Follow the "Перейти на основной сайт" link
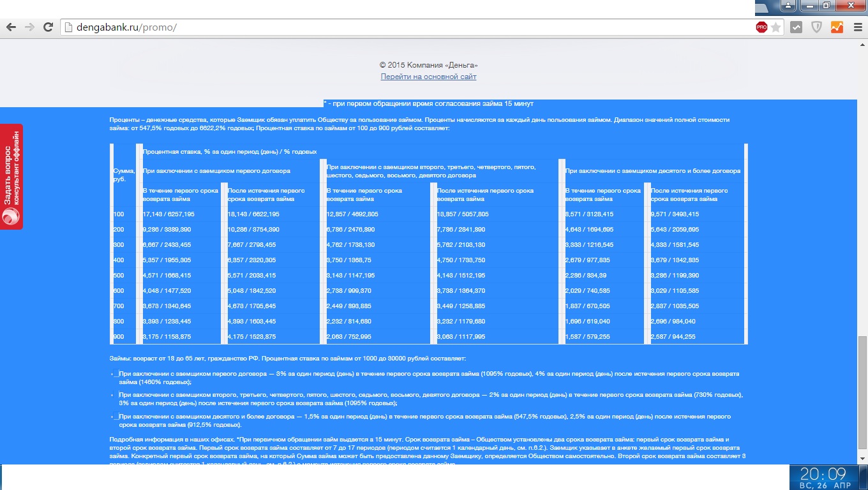The height and width of the screenshot is (490, 868). tap(428, 77)
